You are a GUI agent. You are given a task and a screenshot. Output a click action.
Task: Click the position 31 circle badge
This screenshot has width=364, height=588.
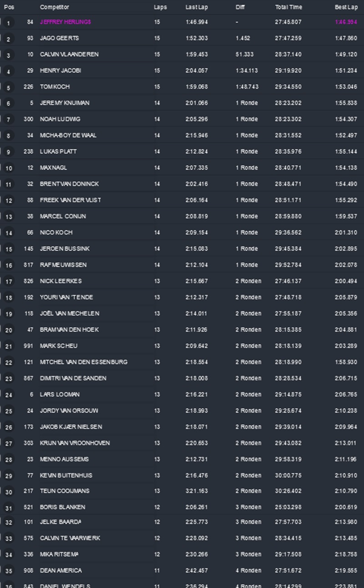tap(9, 508)
